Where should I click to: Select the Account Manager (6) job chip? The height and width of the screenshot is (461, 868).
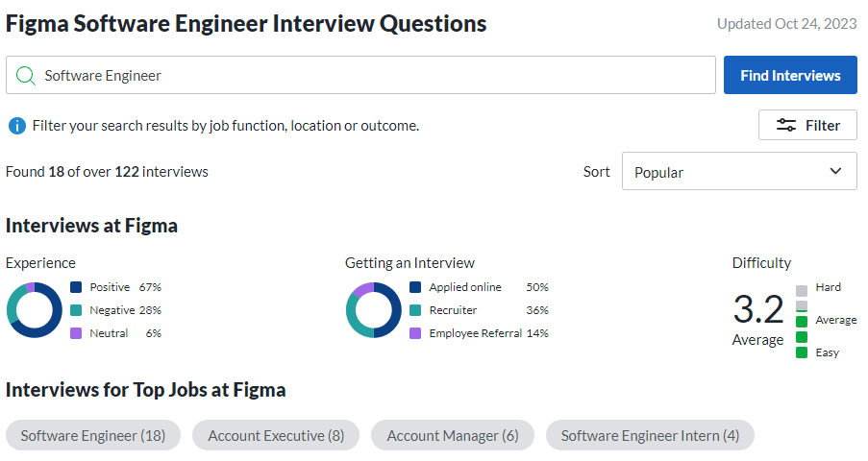[453, 435]
